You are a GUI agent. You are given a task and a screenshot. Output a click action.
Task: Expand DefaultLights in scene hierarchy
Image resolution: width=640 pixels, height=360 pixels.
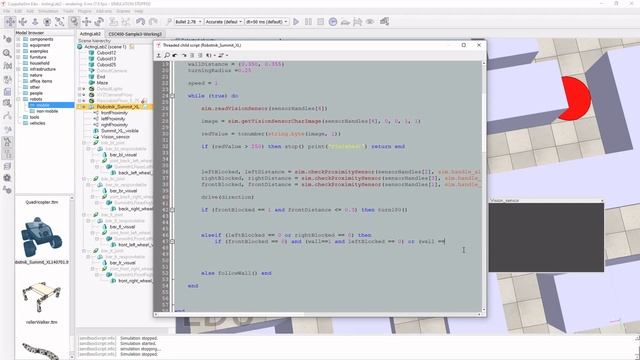(80, 89)
